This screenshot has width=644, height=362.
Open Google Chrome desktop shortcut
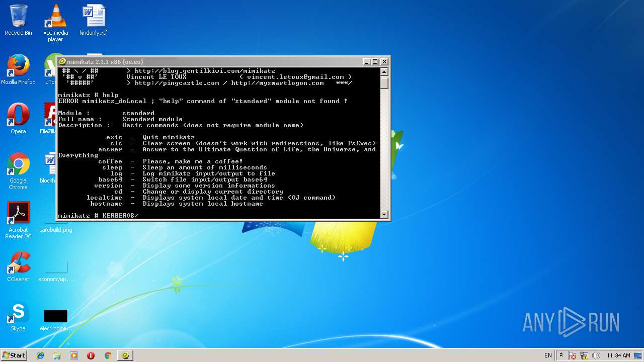coord(18,171)
